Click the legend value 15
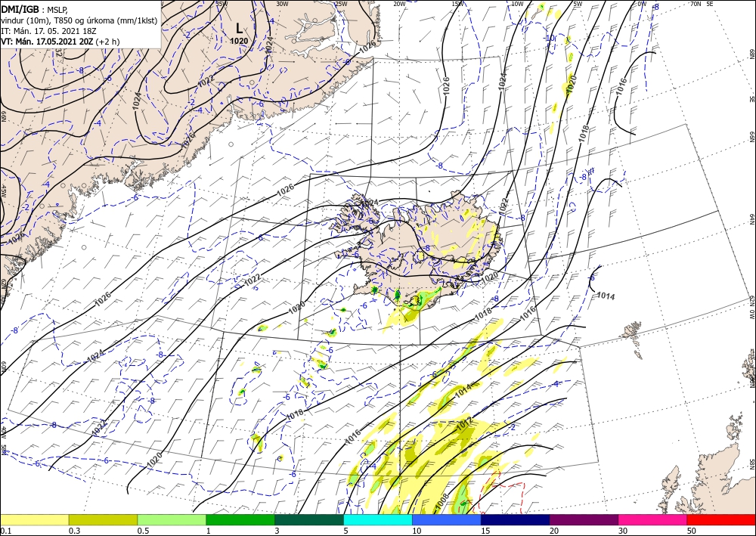The image size is (756, 536). [485, 531]
